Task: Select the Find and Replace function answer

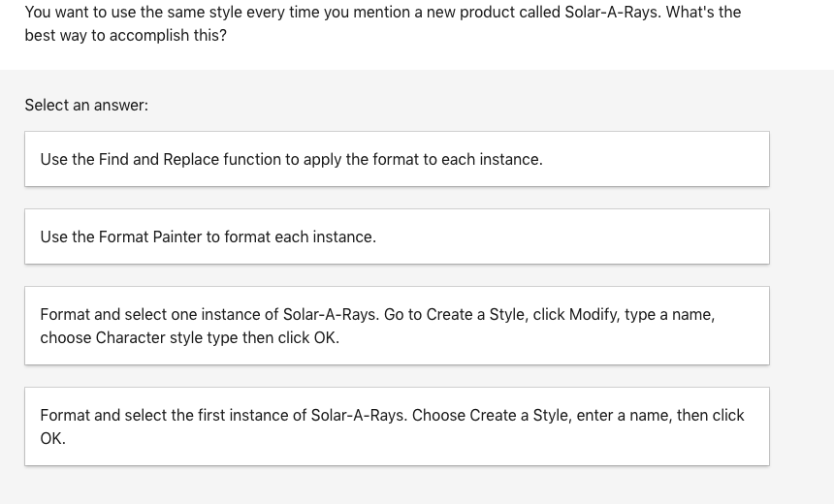Action: (x=397, y=159)
